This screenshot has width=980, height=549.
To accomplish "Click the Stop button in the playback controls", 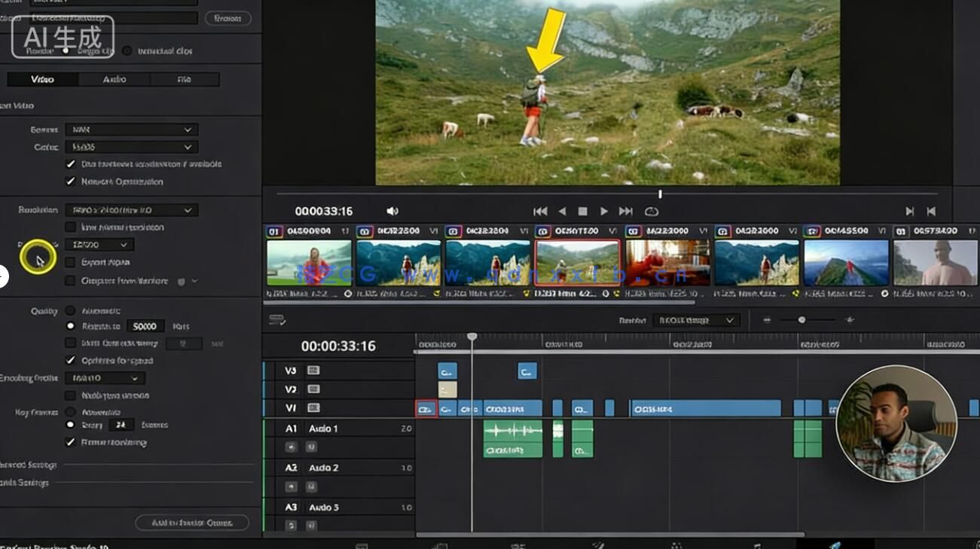I will tap(582, 211).
